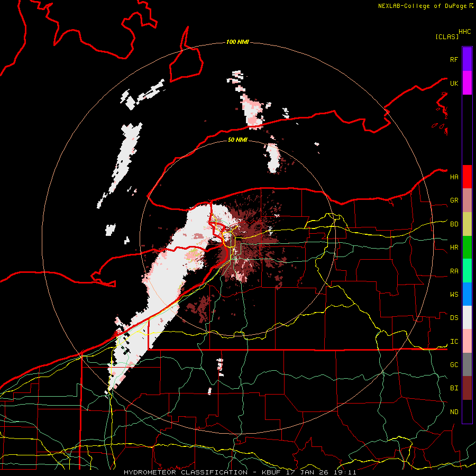Click the WS blue legend swatch
This screenshot has width=476, height=476.
[467, 294]
